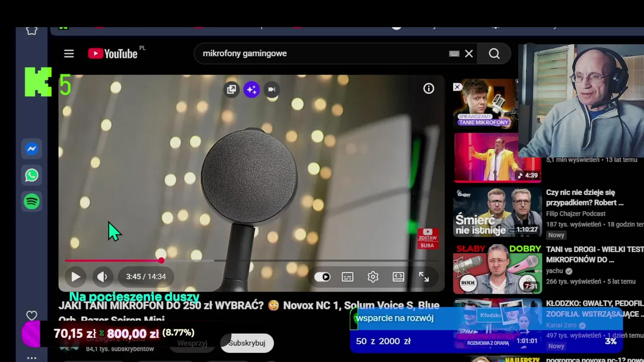The width and height of the screenshot is (644, 362).
Task: Pop out video with picture-in-picture icon
Action: point(231,89)
